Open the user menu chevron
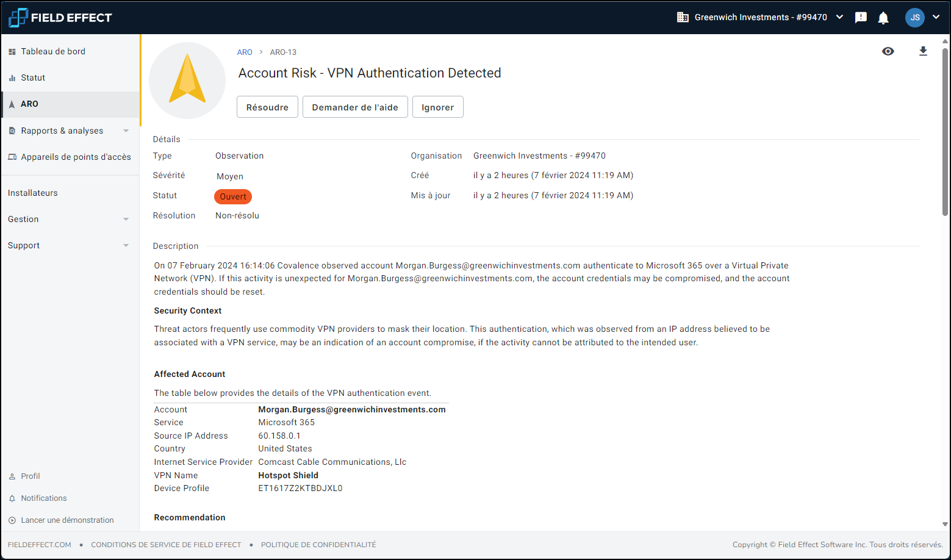 936,17
